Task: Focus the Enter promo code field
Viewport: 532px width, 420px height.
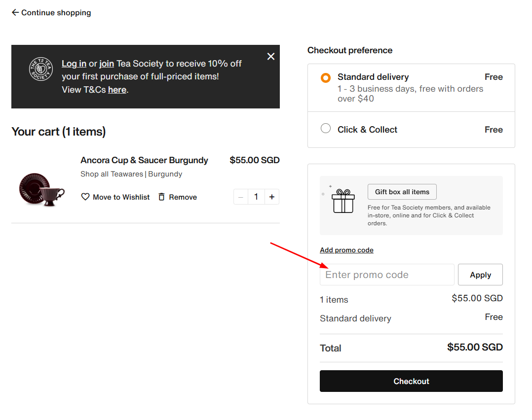Action: pos(387,275)
